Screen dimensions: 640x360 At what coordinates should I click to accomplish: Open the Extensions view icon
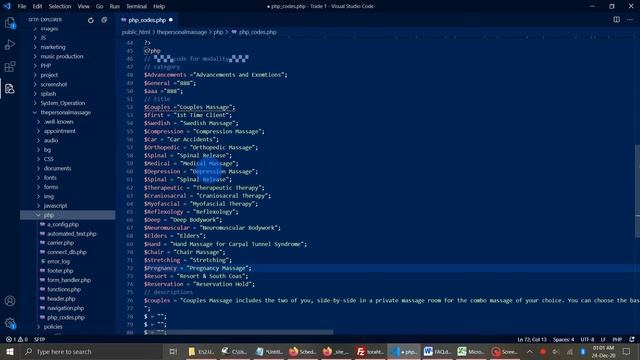click(10, 67)
